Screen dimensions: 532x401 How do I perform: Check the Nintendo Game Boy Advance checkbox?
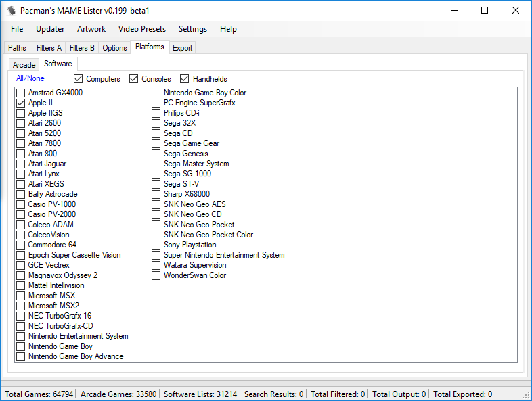[x=21, y=356]
